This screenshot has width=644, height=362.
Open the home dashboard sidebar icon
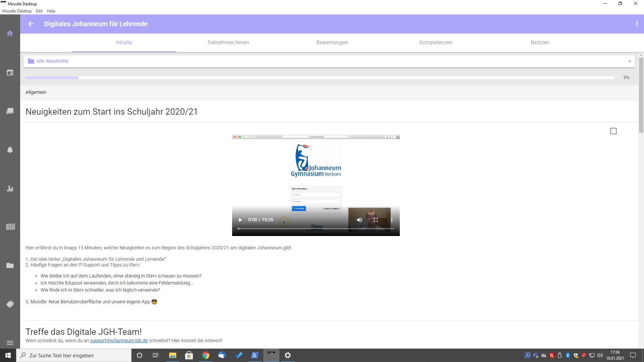(10, 34)
